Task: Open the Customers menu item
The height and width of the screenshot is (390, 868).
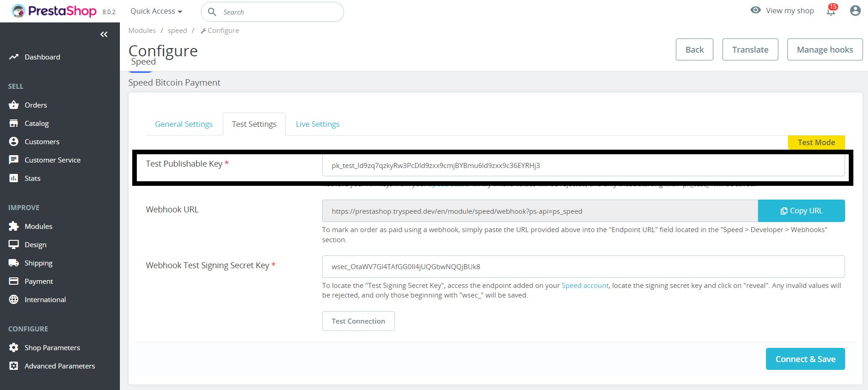Action: (x=42, y=141)
